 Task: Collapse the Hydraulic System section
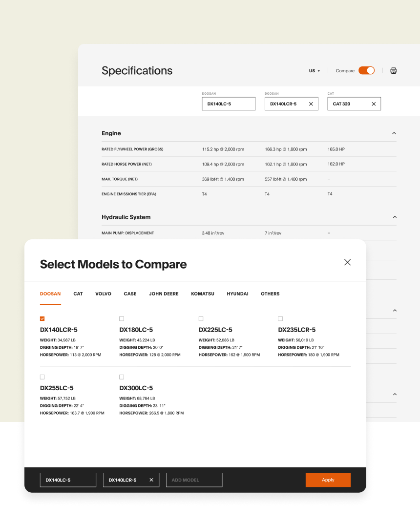[x=394, y=217]
